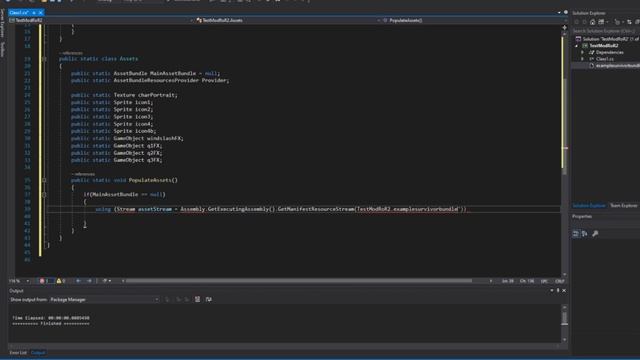
Task: Click the Ln line number indicator in status strip
Action: coord(508,281)
